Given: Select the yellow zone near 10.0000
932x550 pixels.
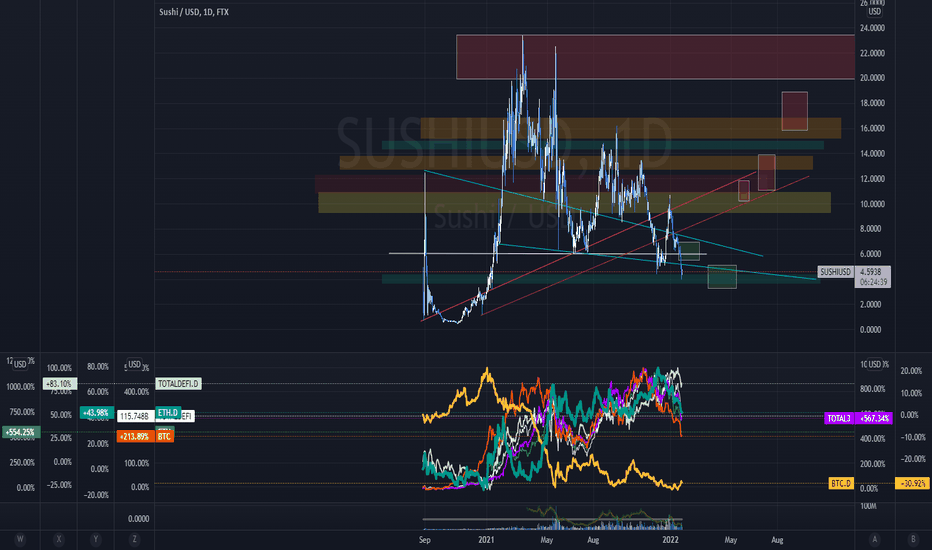Looking at the screenshot, I should tap(574, 202).
